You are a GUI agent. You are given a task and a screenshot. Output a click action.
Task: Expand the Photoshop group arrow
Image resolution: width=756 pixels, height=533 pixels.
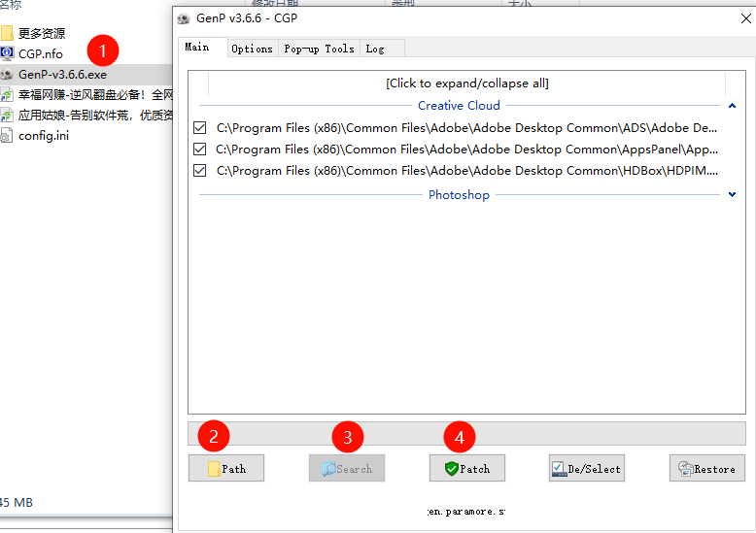[x=732, y=195]
